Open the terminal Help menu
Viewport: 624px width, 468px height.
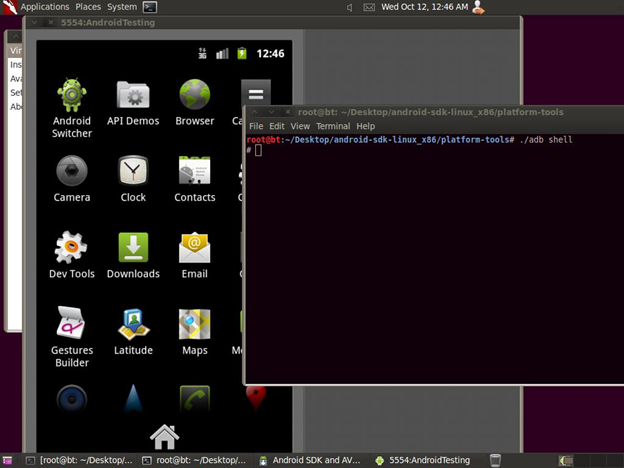(365, 127)
